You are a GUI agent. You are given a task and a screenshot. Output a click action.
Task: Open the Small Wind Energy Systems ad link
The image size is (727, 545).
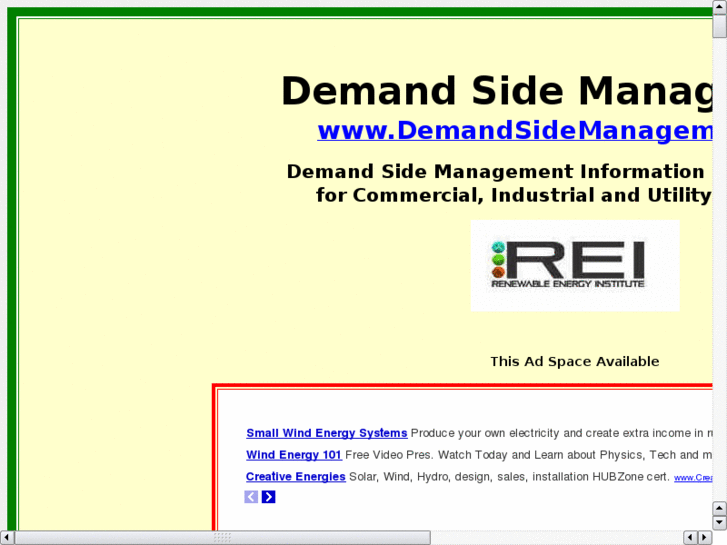(x=326, y=433)
